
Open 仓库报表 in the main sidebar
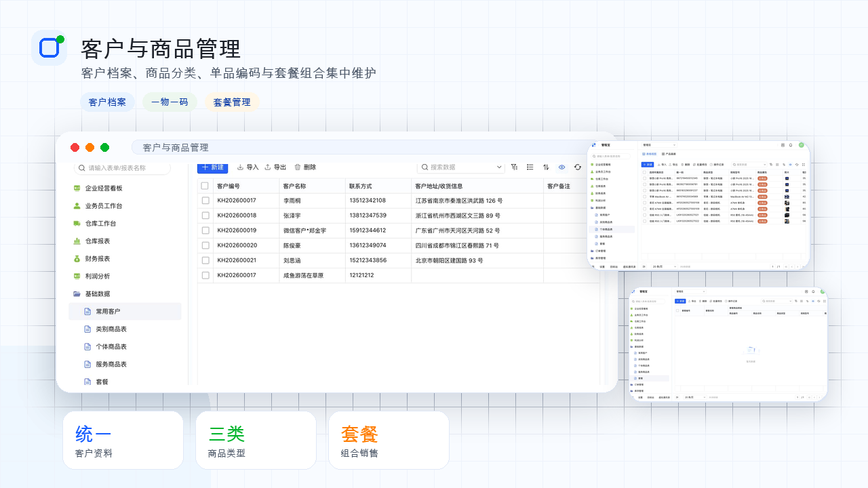pyautogui.click(x=92, y=241)
